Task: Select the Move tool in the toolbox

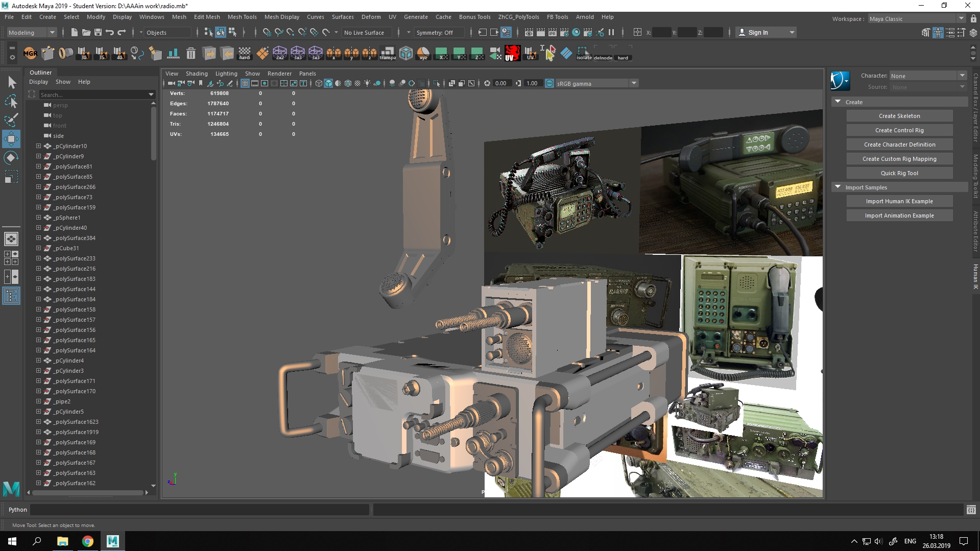Action: (x=11, y=139)
